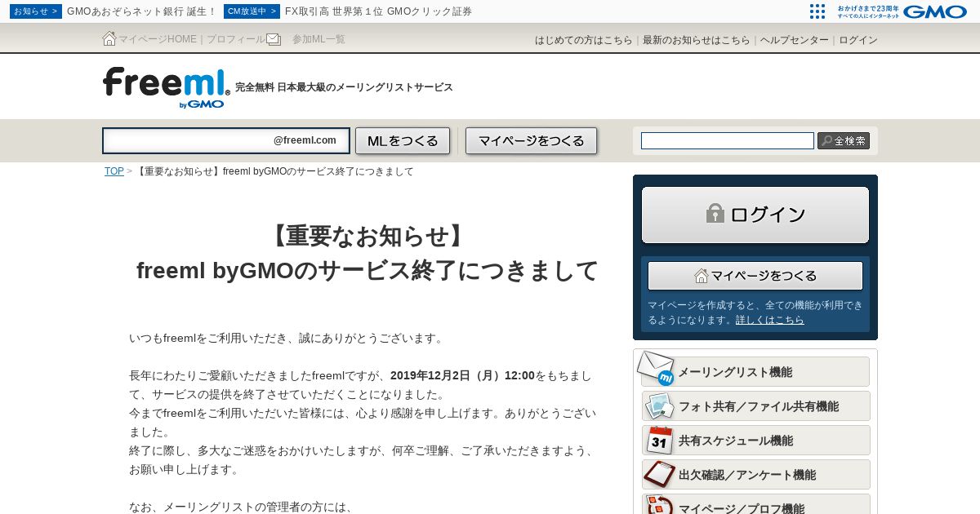Open 共有スケジュール機能 feature
The image size is (980, 514).
click(755, 441)
